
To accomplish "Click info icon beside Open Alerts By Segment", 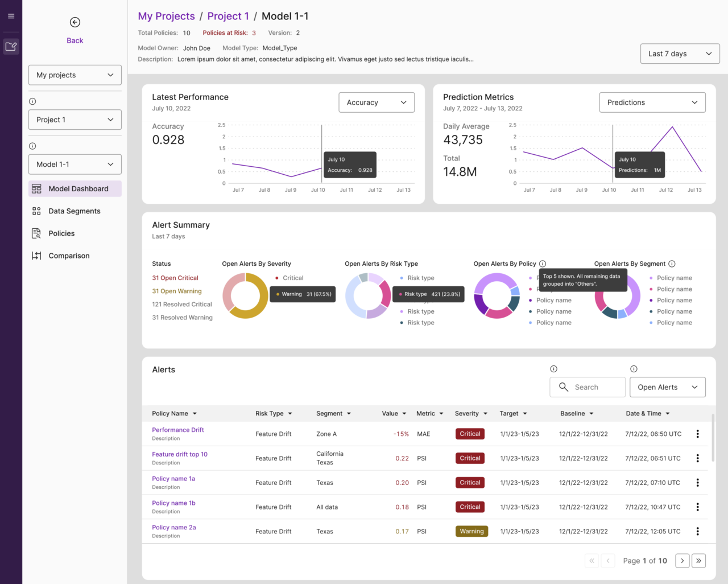I will 672,264.
